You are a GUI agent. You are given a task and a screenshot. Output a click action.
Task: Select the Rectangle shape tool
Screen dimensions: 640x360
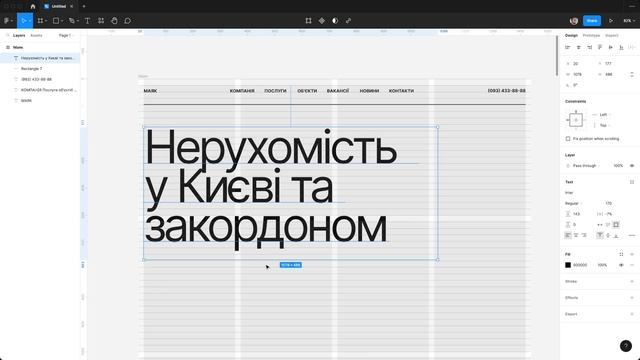(56, 20)
